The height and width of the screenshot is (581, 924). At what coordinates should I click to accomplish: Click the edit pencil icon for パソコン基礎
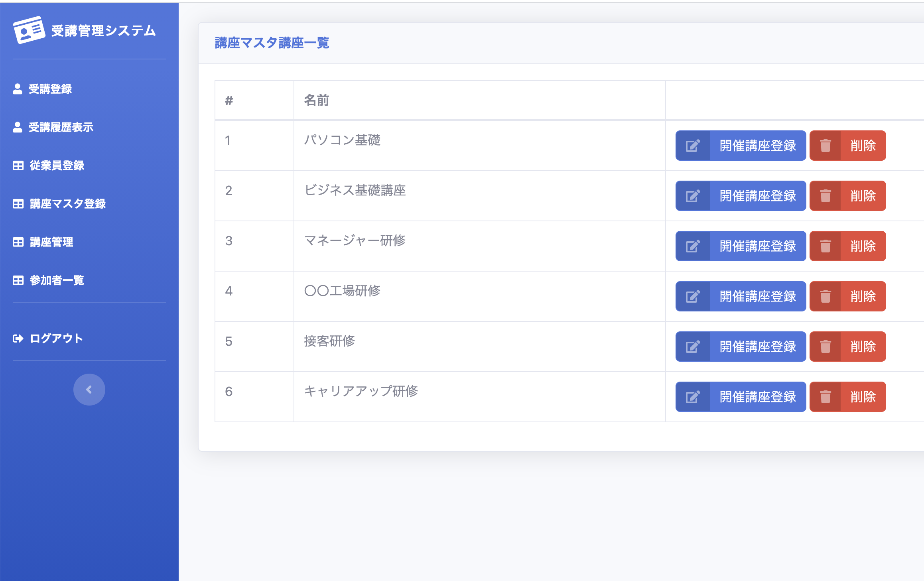693,146
